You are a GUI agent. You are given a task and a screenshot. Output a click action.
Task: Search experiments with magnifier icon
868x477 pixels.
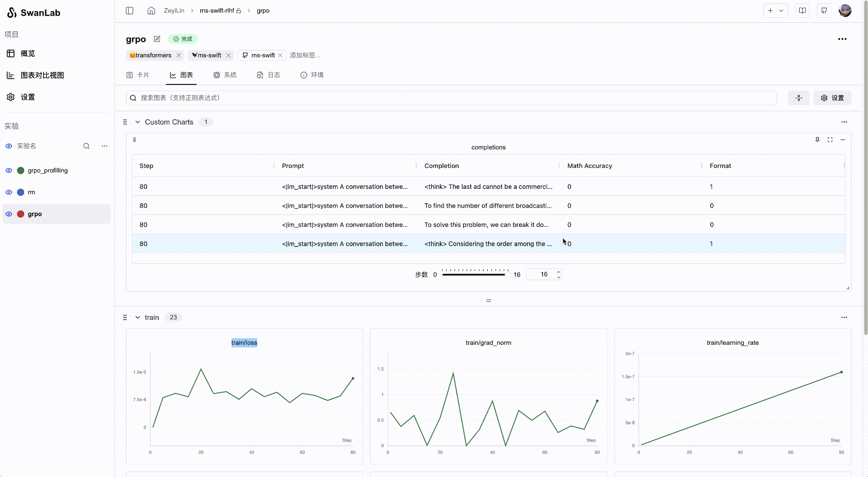[86, 146]
